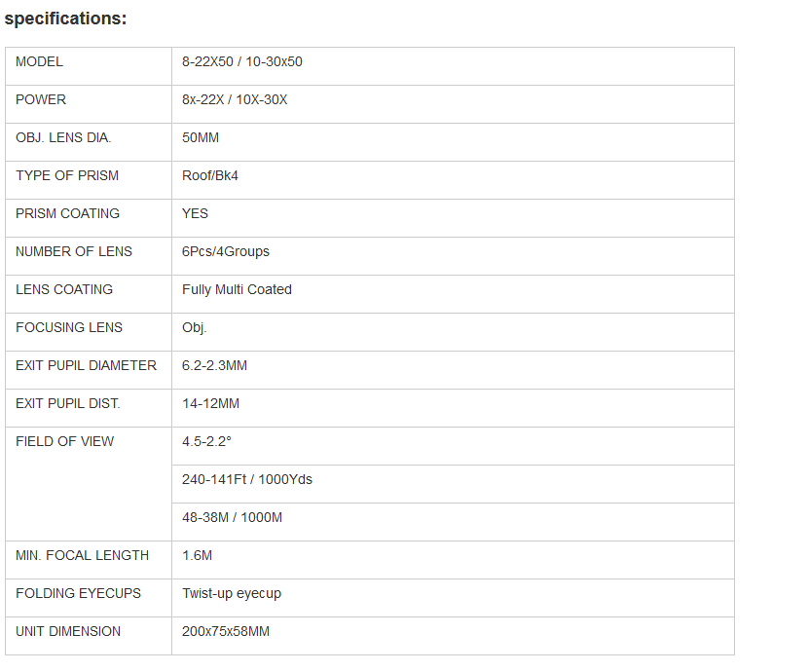The image size is (808, 672).
Task: Select the MODEL row label
Action: click(x=39, y=62)
